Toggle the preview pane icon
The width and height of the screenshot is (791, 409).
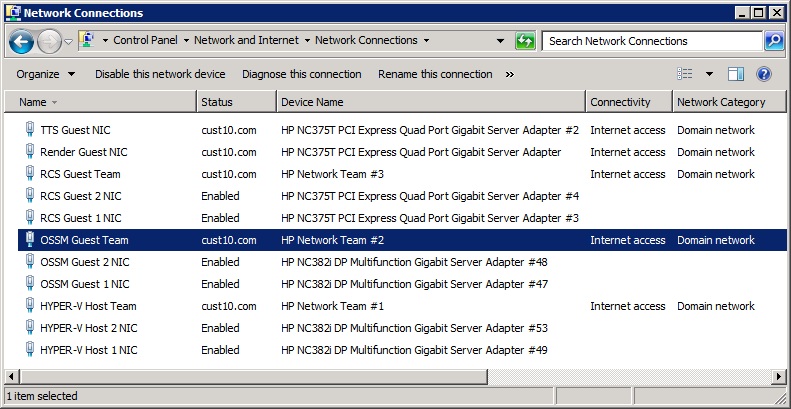[736, 74]
